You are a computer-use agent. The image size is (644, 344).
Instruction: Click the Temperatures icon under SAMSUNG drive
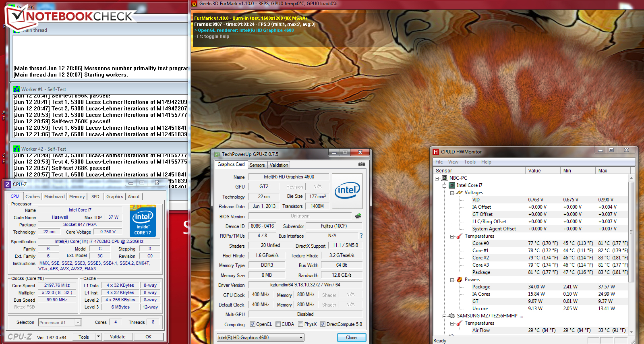coord(460,323)
